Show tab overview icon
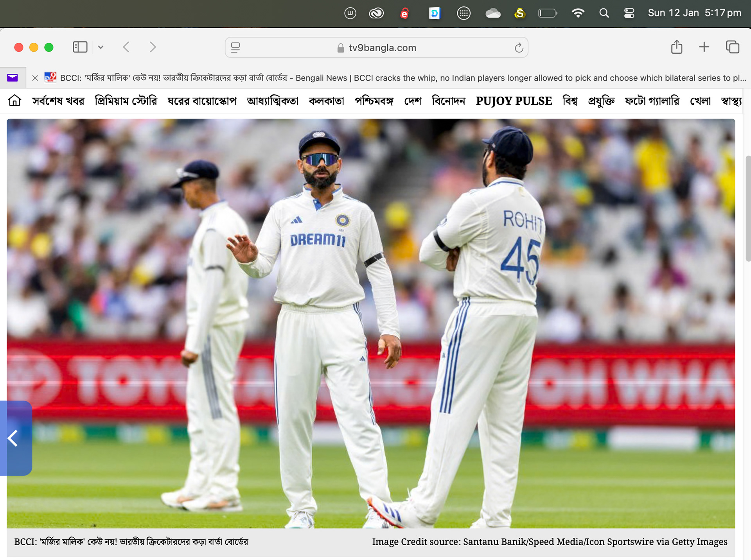 tap(732, 47)
